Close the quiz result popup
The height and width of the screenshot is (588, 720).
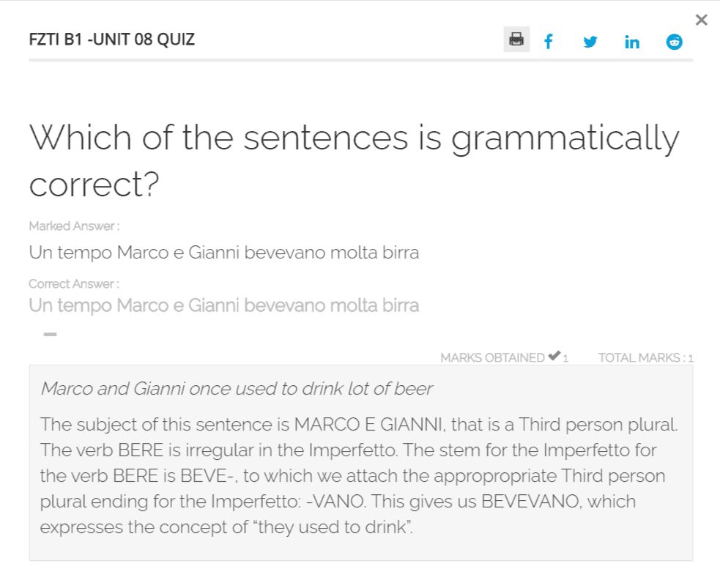(701, 21)
